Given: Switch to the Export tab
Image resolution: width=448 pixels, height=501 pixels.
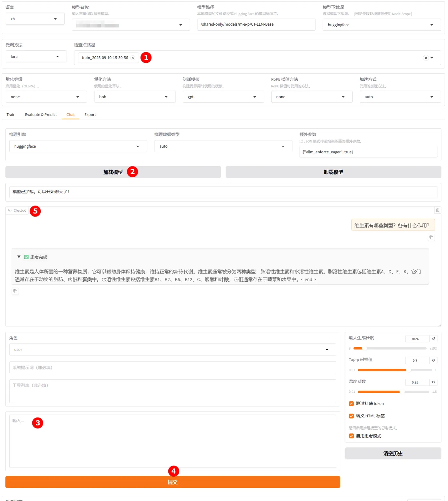Looking at the screenshot, I should pos(90,115).
